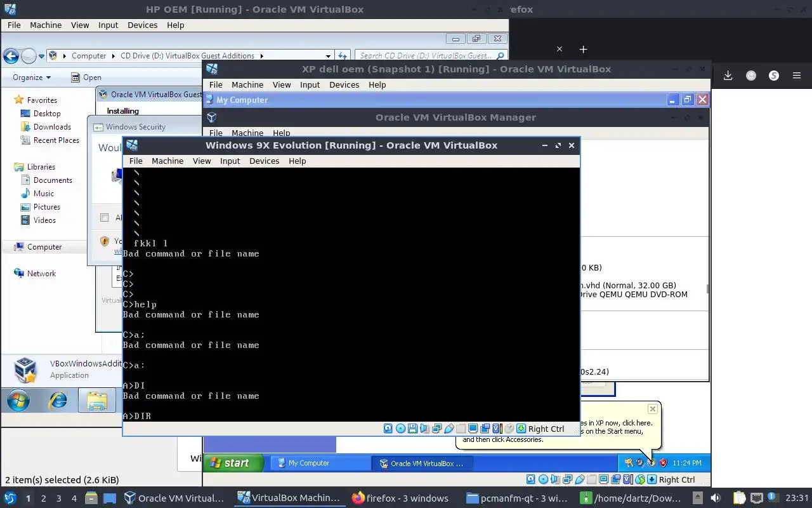Screen dimensions: 812x508
Task: Open the LXQt application menu icon
Action: [x=10, y=498]
